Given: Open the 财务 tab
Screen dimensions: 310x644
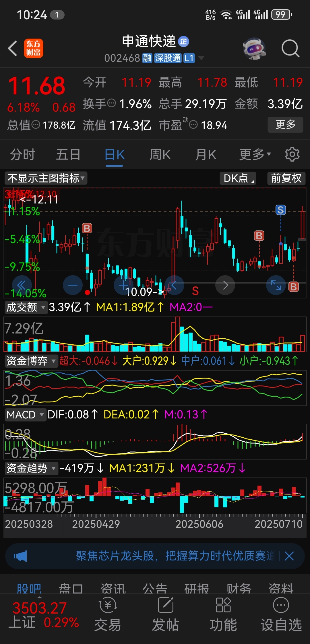Looking at the screenshot, I should [x=239, y=588].
